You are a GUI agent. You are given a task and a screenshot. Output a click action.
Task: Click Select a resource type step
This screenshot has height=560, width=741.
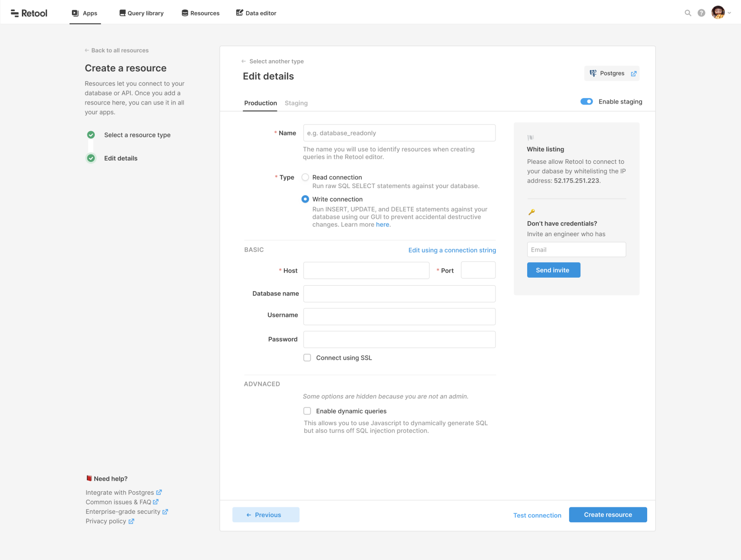pos(137,135)
